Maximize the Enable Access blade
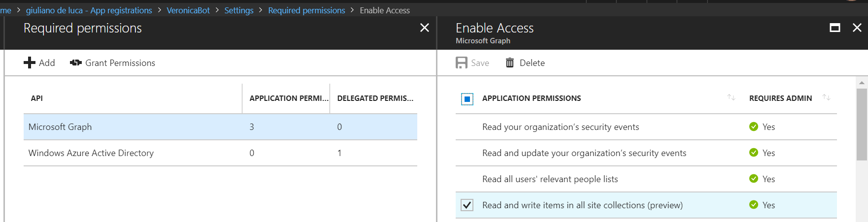The height and width of the screenshot is (222, 868). coord(835,28)
